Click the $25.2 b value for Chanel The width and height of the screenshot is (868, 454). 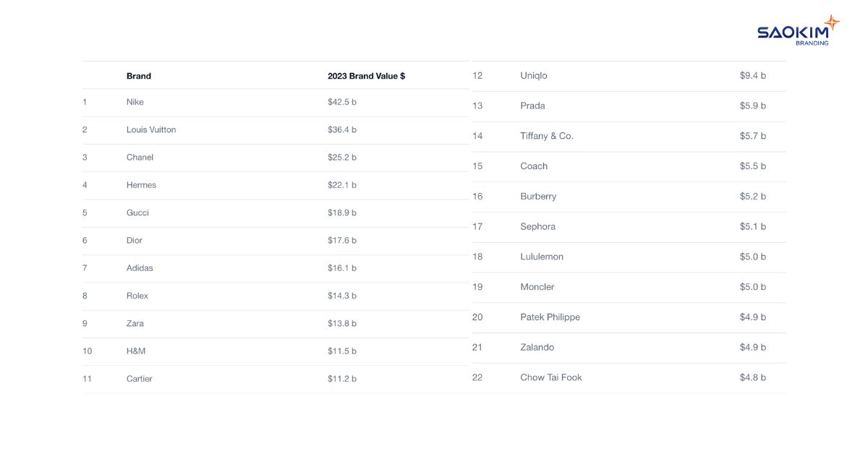tap(342, 158)
